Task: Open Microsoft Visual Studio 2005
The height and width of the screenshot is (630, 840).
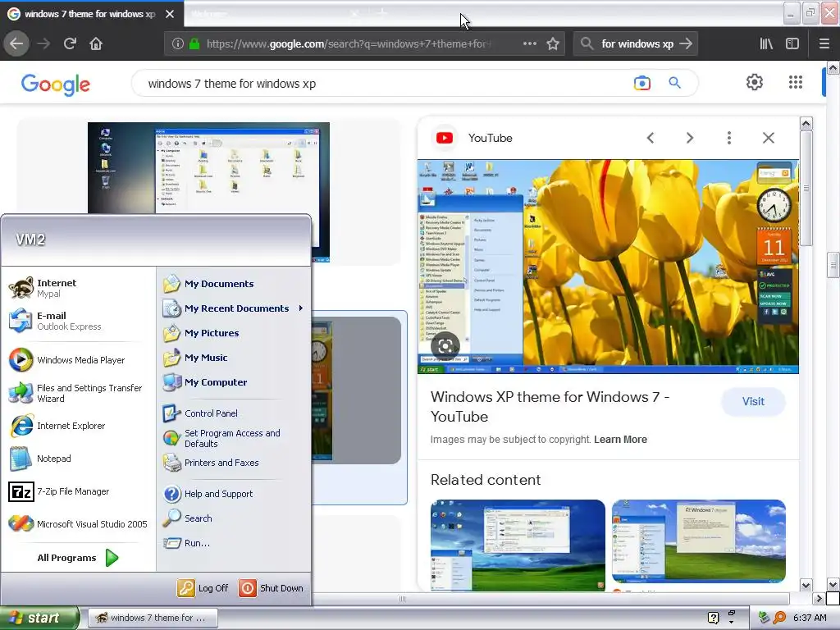Action: coord(78,524)
